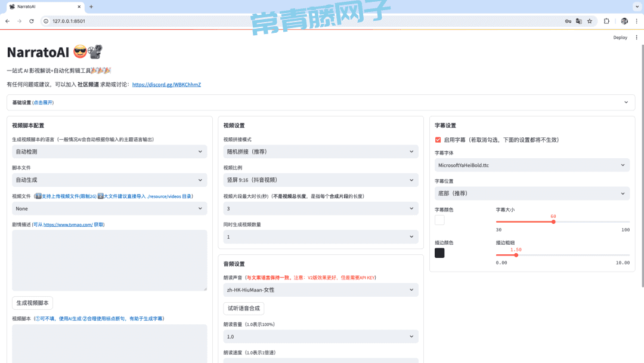Open the 视频文件 None dropdown

point(109,208)
